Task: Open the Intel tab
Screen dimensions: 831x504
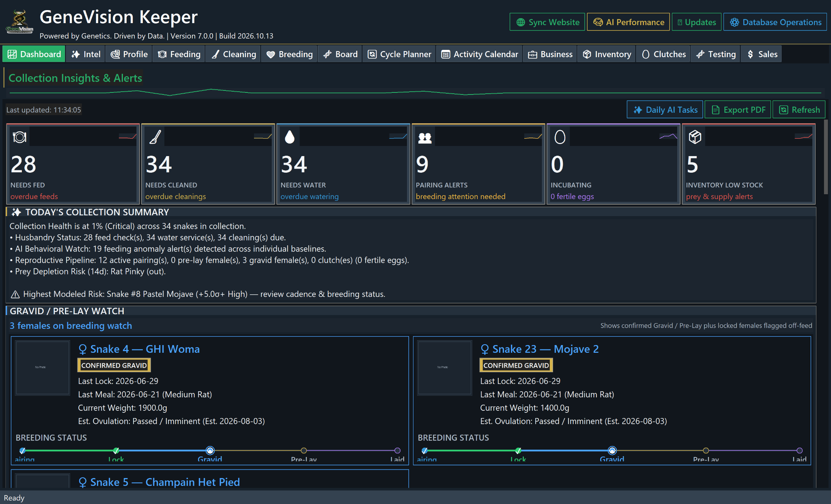Action: point(86,54)
